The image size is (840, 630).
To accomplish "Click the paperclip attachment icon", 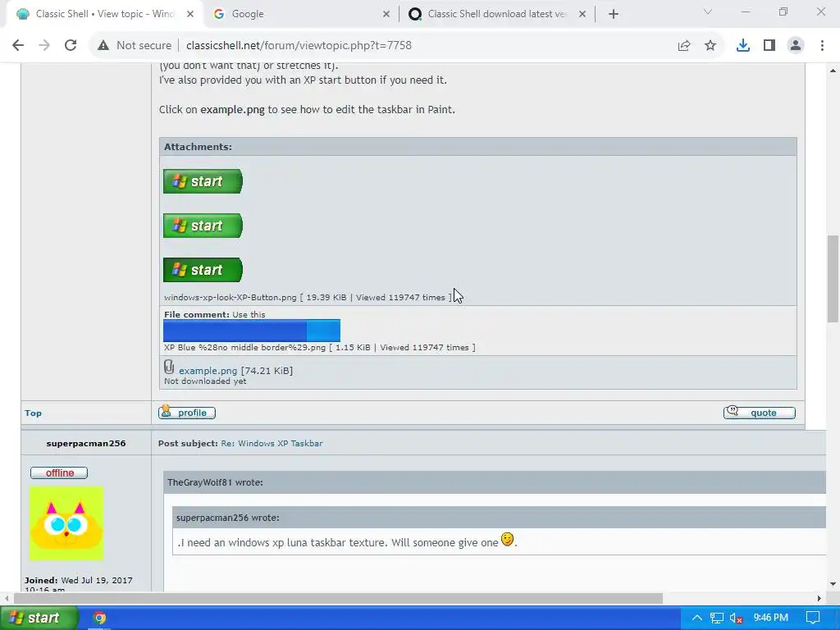I will 169,367.
